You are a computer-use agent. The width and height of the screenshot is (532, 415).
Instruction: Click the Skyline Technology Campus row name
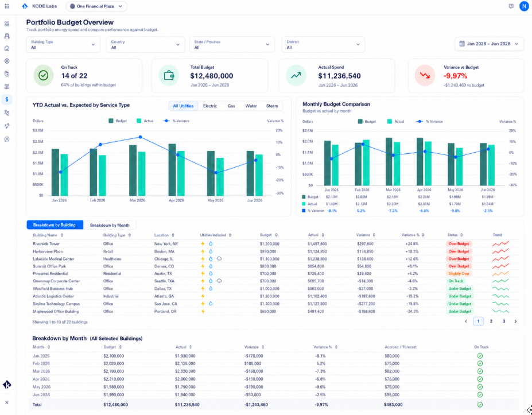[56, 304]
